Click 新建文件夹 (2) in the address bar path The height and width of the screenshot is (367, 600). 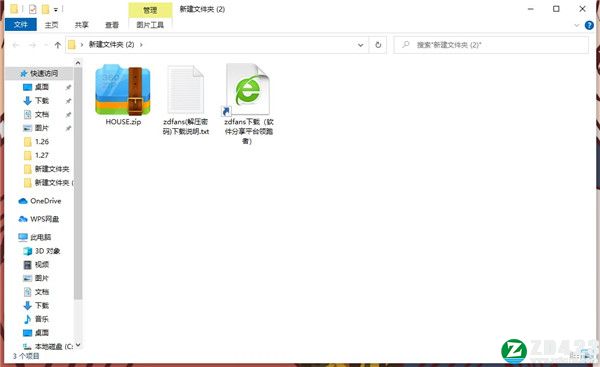(x=111, y=45)
